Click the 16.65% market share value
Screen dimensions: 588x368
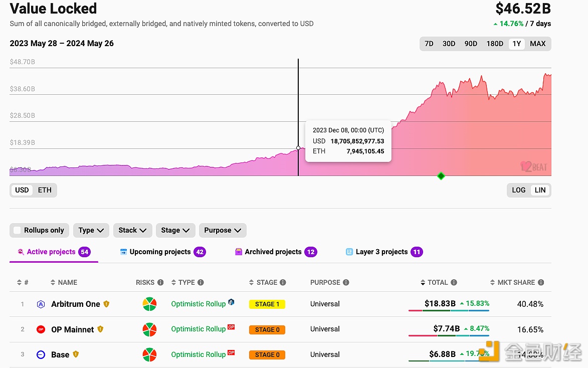coord(530,329)
